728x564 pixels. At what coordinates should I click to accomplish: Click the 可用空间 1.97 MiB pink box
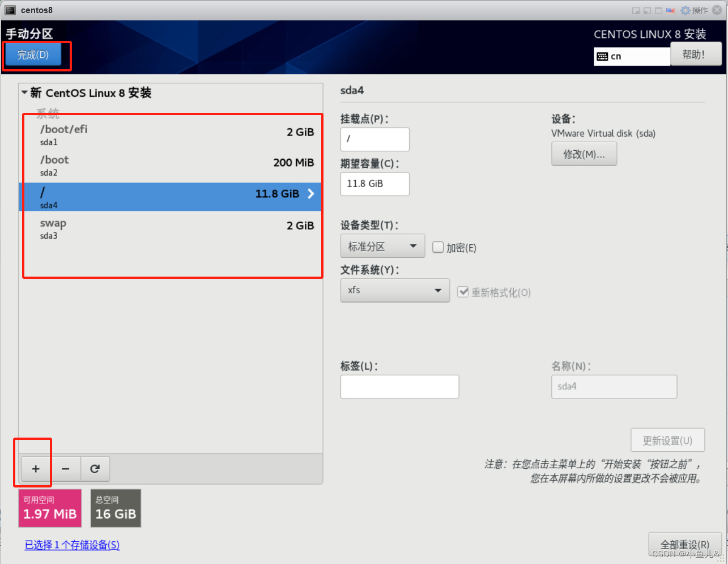pos(50,508)
